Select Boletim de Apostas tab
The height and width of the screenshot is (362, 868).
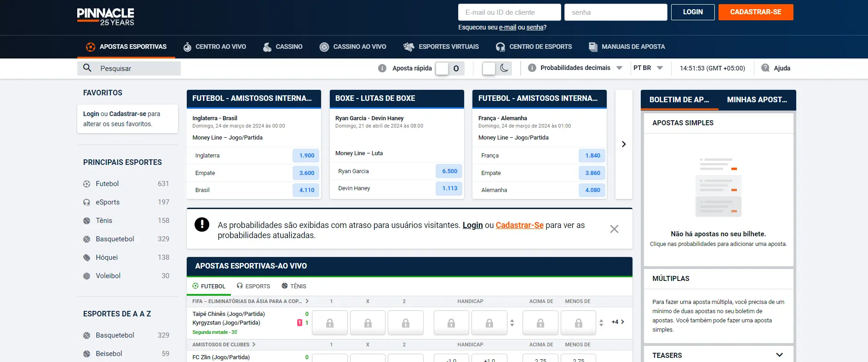tap(679, 99)
